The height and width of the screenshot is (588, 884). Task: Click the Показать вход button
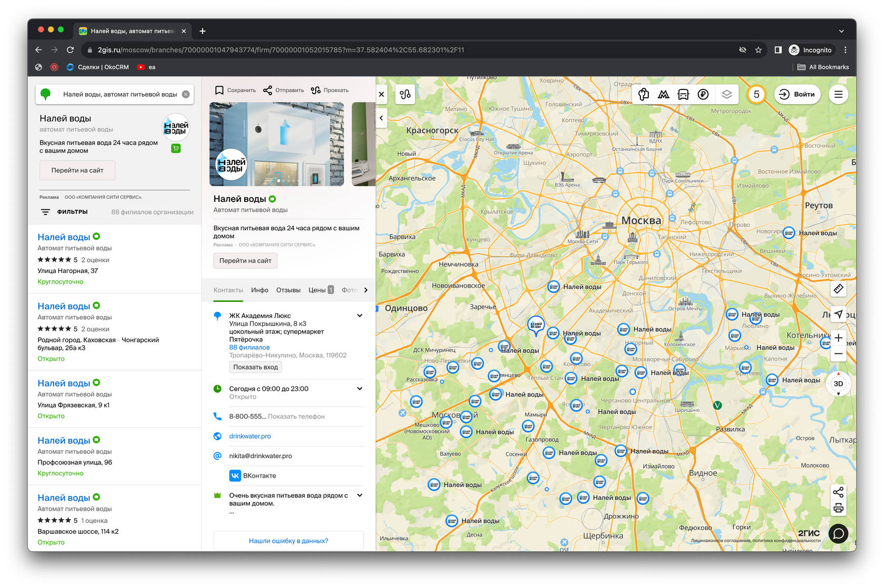(x=255, y=367)
